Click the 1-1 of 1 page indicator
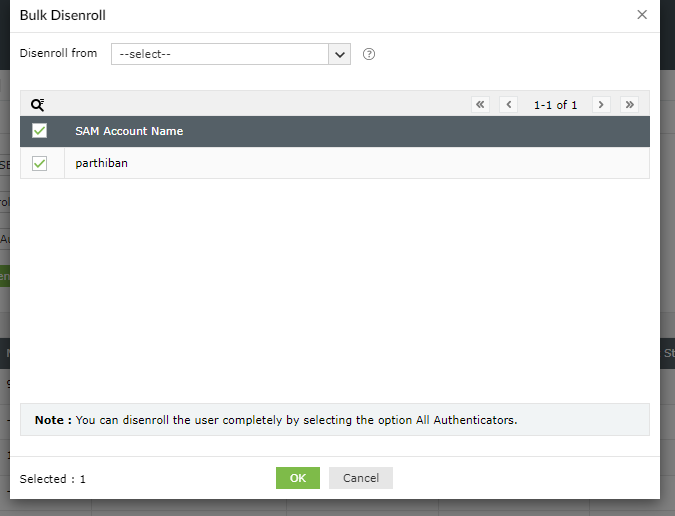Screen dimensions: 675x516 (555, 105)
